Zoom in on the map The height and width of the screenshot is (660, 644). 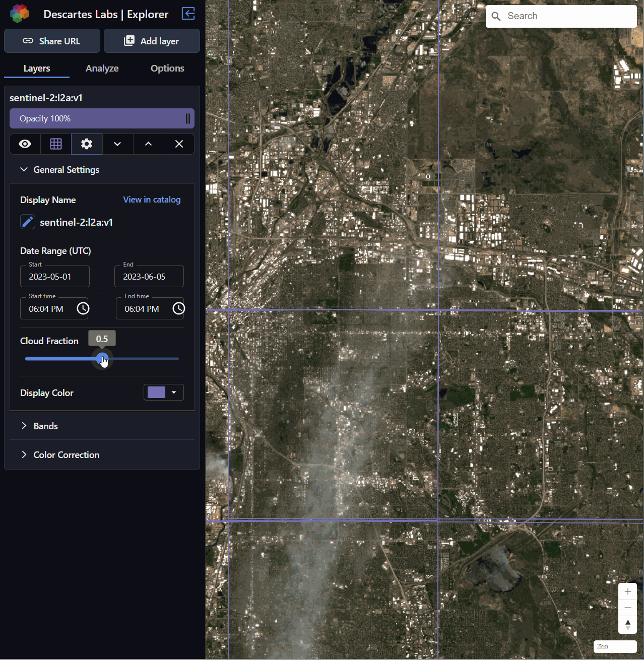pyautogui.click(x=627, y=591)
